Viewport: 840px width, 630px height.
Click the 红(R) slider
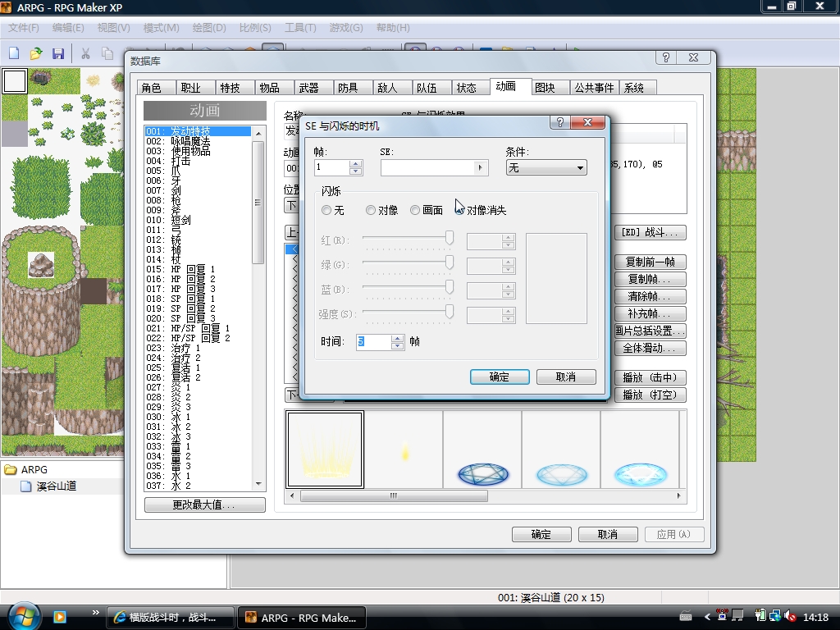(x=409, y=238)
